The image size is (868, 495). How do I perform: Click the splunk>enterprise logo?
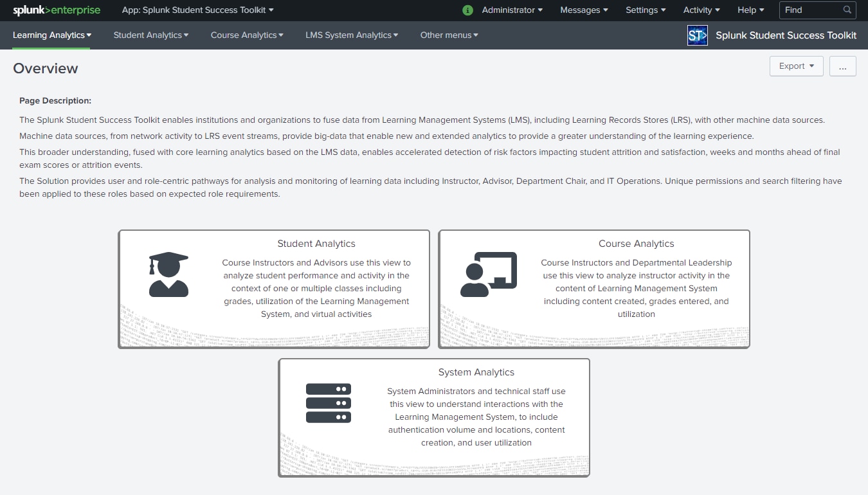(57, 10)
